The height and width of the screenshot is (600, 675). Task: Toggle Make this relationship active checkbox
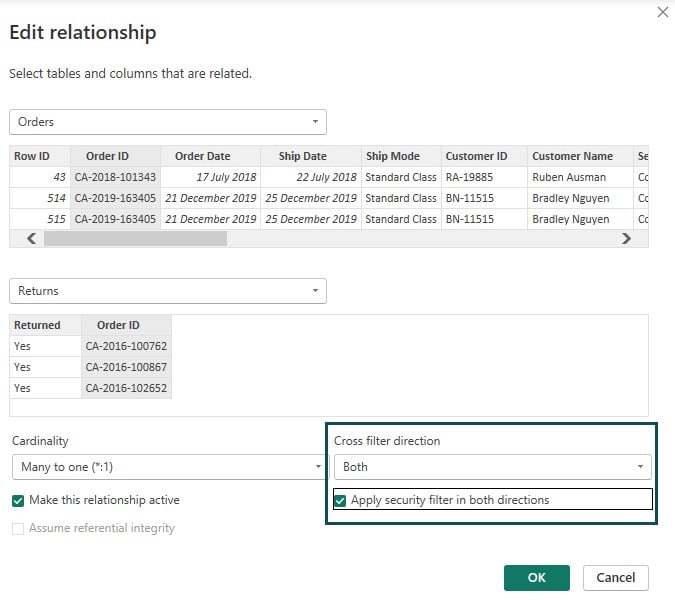tap(18, 501)
